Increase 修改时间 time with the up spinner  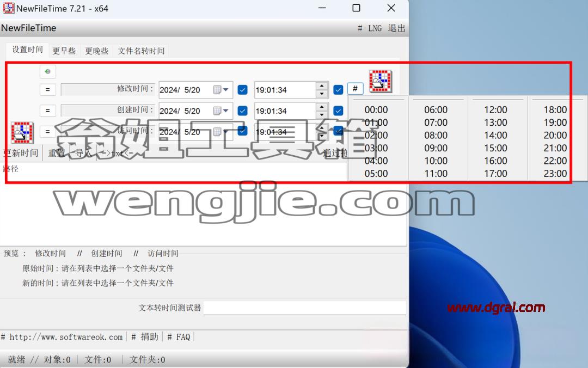pos(322,86)
